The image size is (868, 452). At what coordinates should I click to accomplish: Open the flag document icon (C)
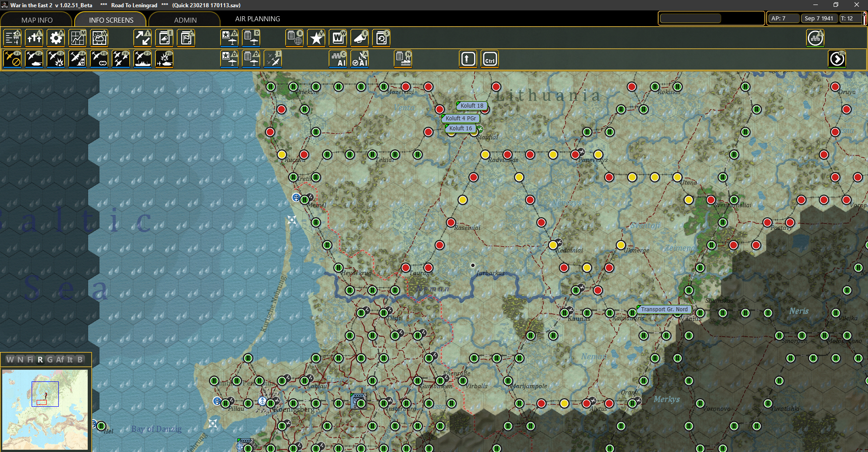click(x=186, y=38)
